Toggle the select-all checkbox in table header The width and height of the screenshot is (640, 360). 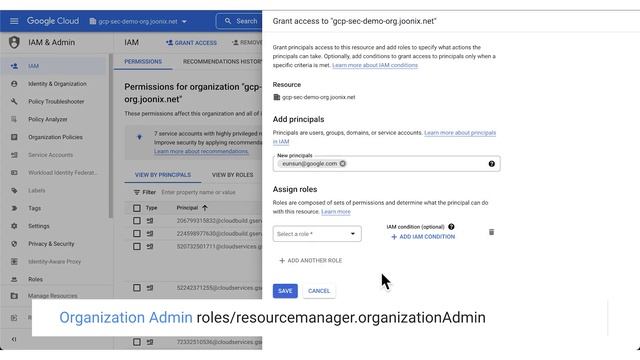(x=137, y=208)
